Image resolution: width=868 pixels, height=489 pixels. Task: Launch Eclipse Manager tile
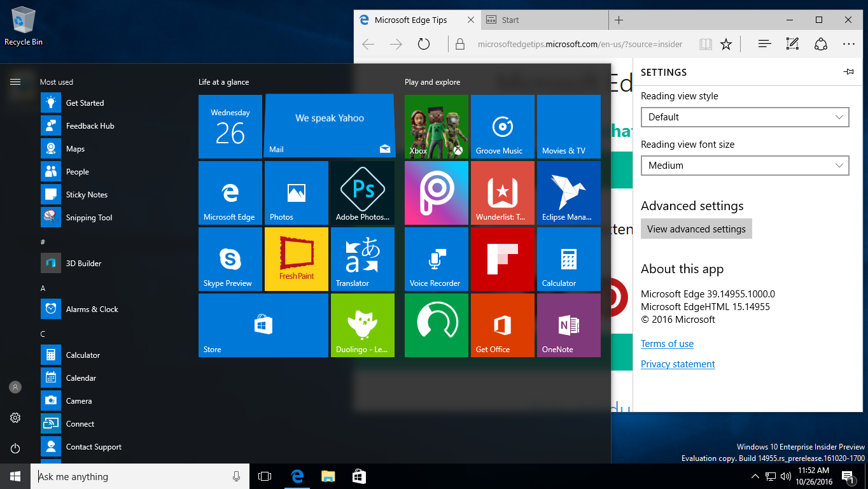569,193
